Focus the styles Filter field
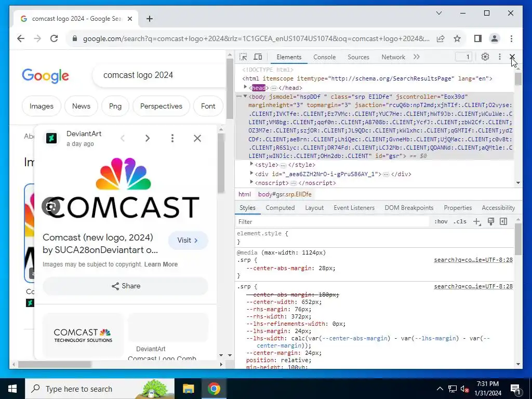This screenshot has height=399, width=532. click(332, 221)
